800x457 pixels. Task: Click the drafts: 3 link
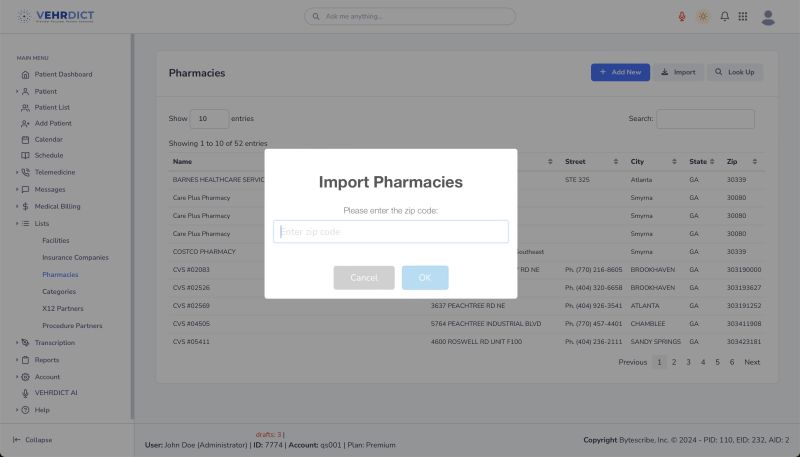click(x=268, y=435)
